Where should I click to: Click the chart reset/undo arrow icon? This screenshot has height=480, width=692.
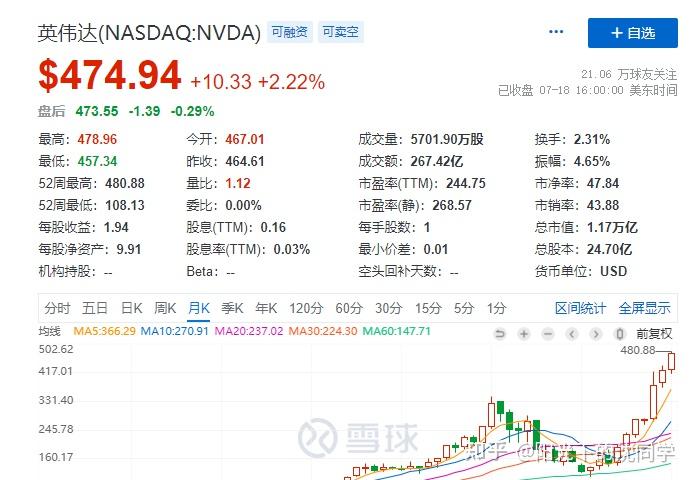pyautogui.click(x=500, y=334)
